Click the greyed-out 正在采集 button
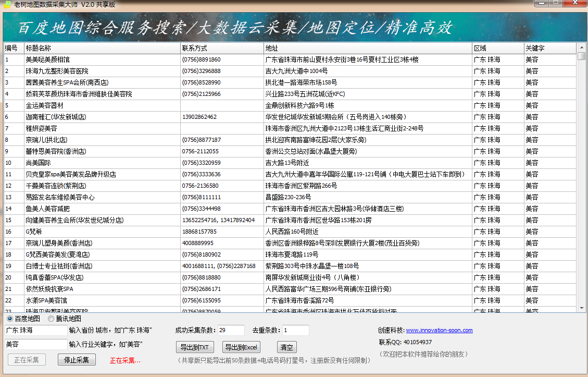Viewport: 588px width, 377px height. coord(27,360)
